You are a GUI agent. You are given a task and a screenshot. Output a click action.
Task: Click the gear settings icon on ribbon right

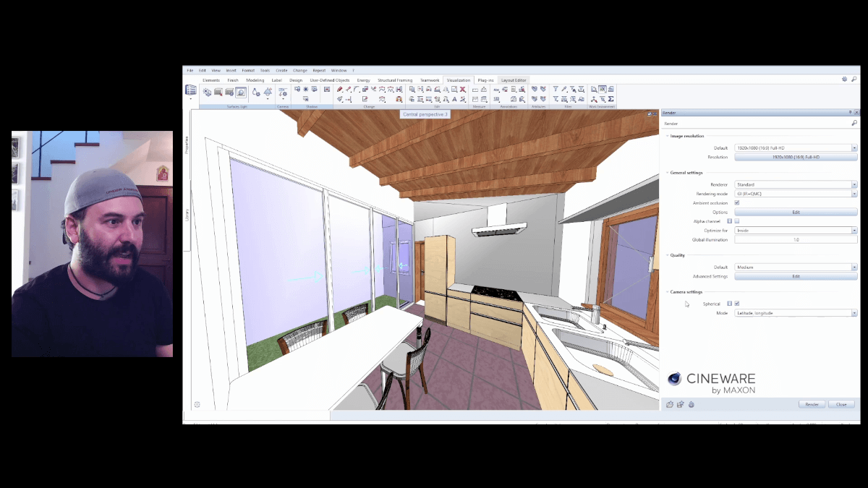[844, 79]
